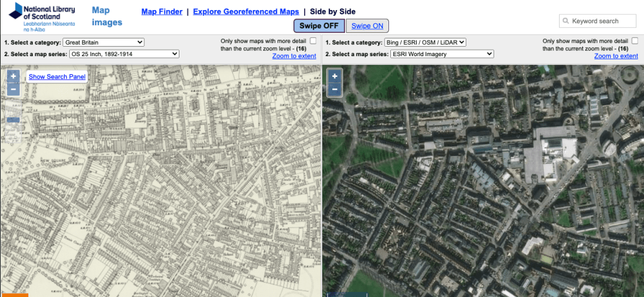Expand right map series 'ESRI World Imagery'
Screen dimensions: 644x297
[x=442, y=54]
